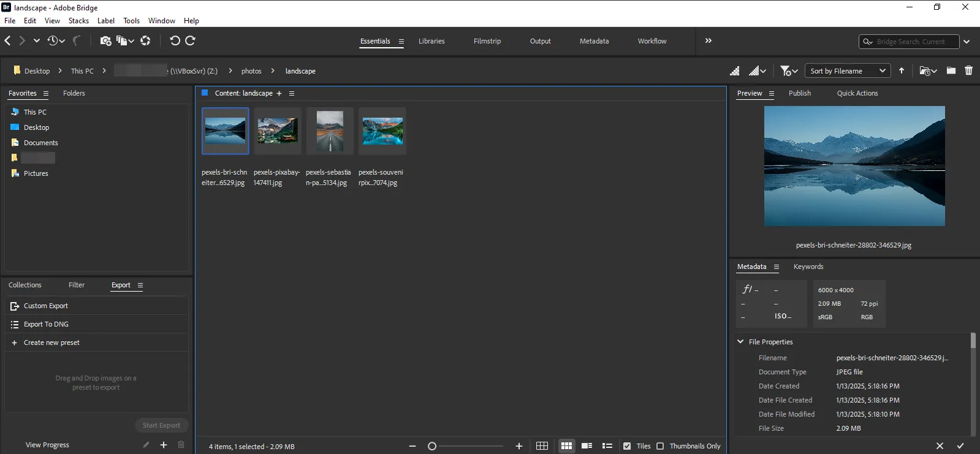This screenshot has height=454, width=980.
Task: Select pexels-sebastian road photo thumbnail
Action: (330, 131)
